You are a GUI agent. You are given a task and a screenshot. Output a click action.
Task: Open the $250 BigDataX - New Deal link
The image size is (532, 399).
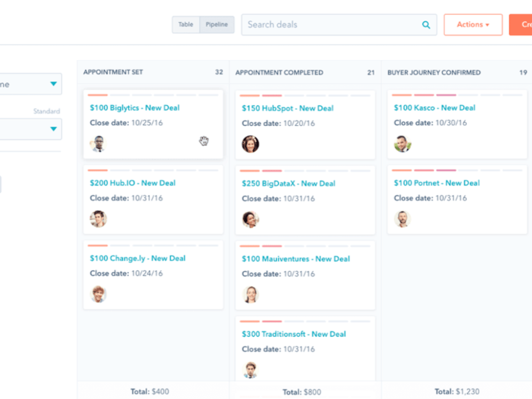tap(288, 184)
